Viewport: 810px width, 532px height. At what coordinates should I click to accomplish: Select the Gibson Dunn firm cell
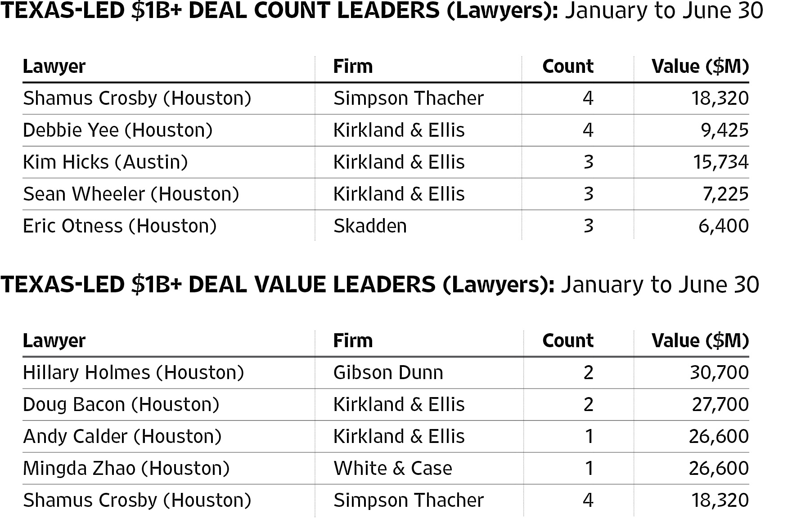[x=388, y=373]
